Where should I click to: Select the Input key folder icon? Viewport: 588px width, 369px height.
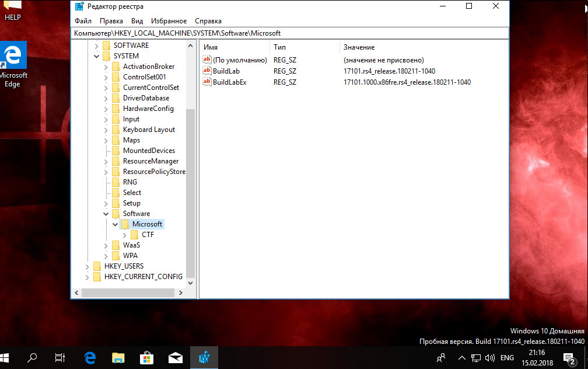(x=116, y=119)
